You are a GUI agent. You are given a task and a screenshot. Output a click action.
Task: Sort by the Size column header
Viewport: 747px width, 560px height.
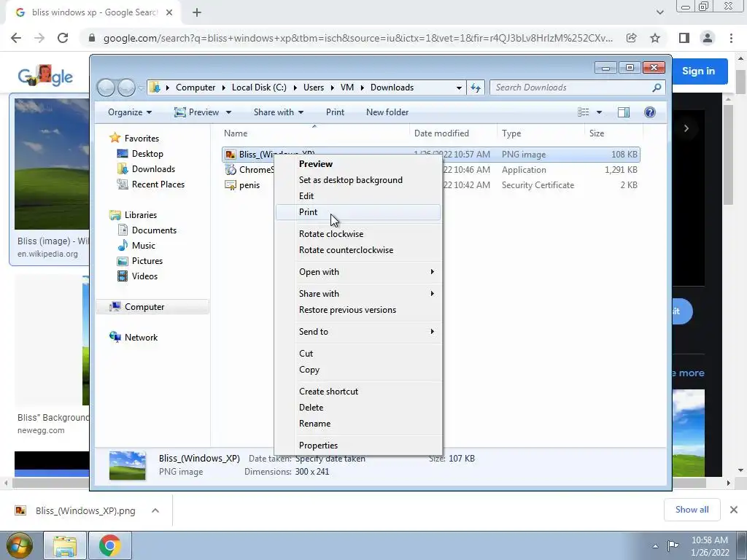(x=614, y=133)
